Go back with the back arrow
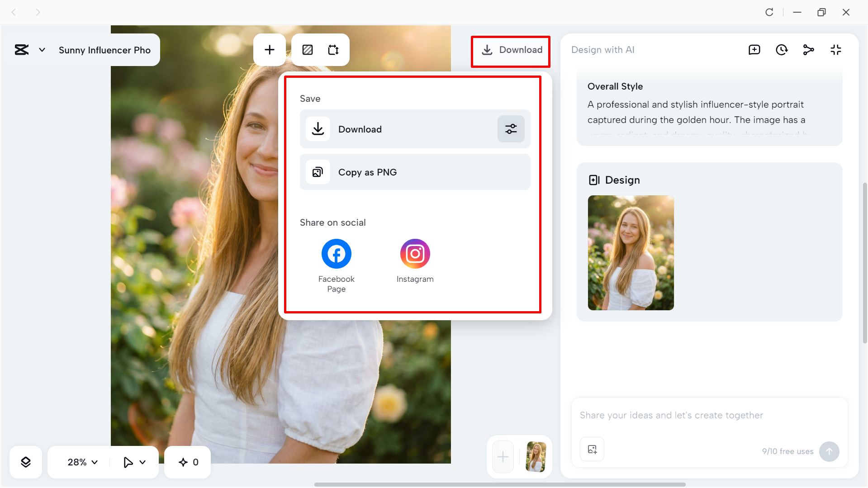 (14, 12)
